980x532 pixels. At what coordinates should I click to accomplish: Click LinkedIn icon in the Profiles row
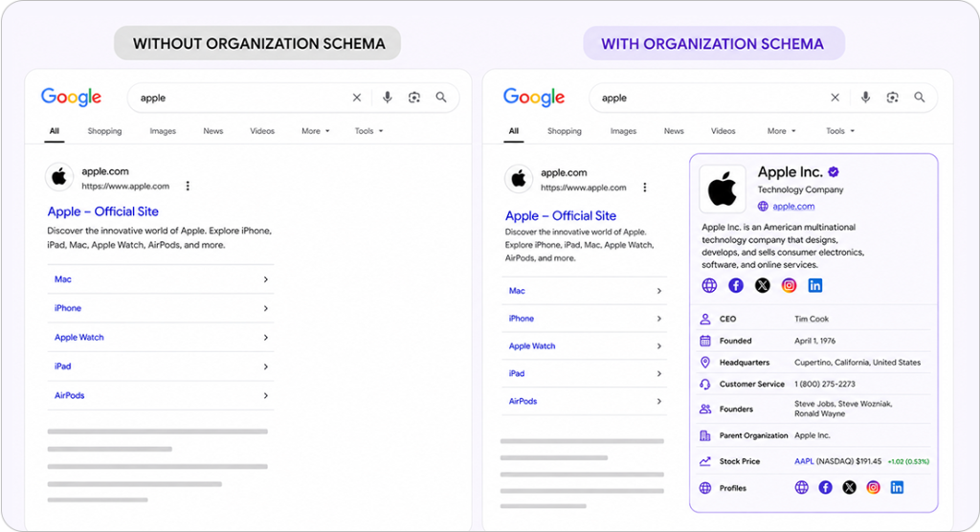(x=897, y=488)
